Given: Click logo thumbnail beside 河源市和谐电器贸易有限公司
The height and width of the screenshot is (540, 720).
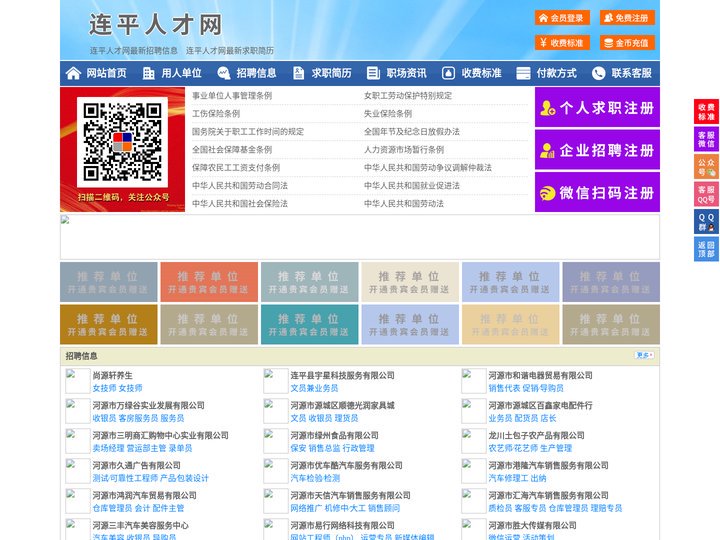Looking at the screenshot, I should (x=473, y=381).
